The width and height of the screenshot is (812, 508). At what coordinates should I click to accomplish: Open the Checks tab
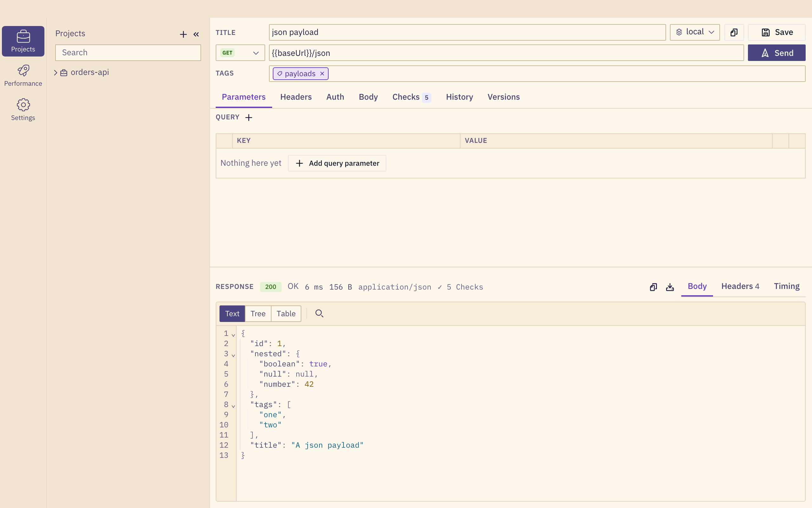[411, 97]
